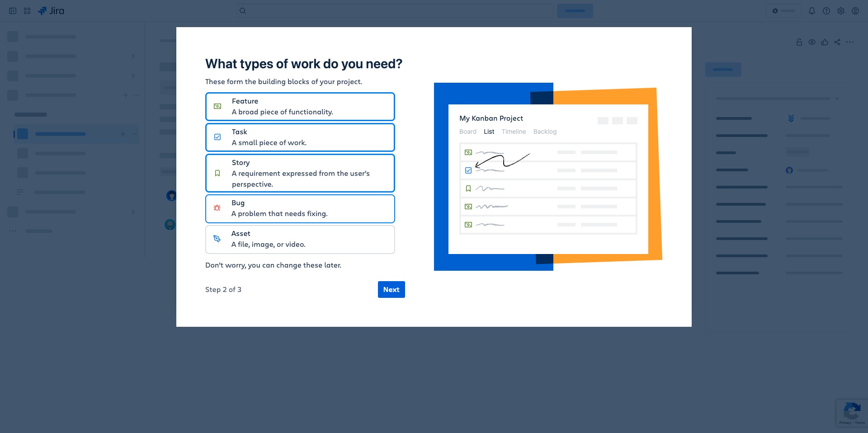This screenshot has height=433, width=868.
Task: Click the share icon
Action: pos(837,42)
